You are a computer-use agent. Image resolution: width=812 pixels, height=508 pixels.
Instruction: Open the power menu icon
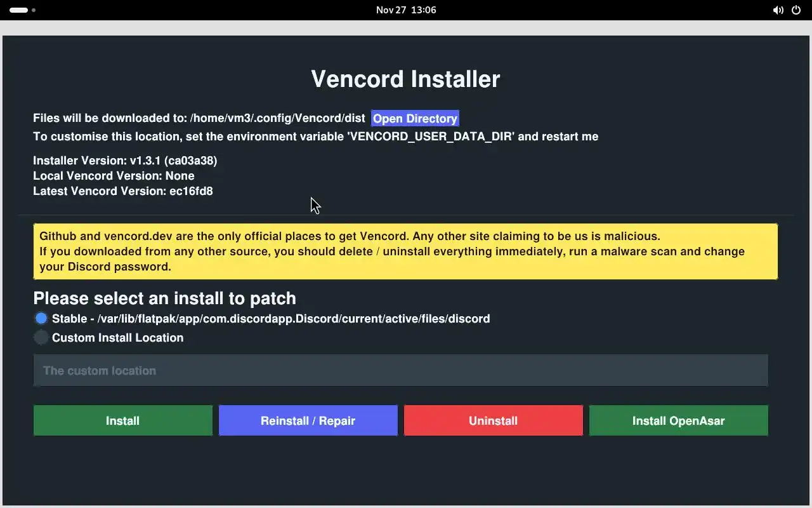click(796, 10)
